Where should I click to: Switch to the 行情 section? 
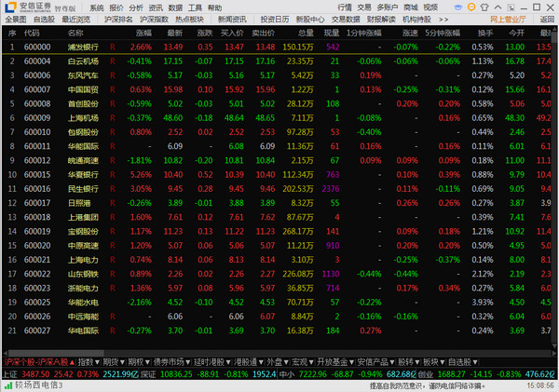pyautogui.click(x=345, y=7)
